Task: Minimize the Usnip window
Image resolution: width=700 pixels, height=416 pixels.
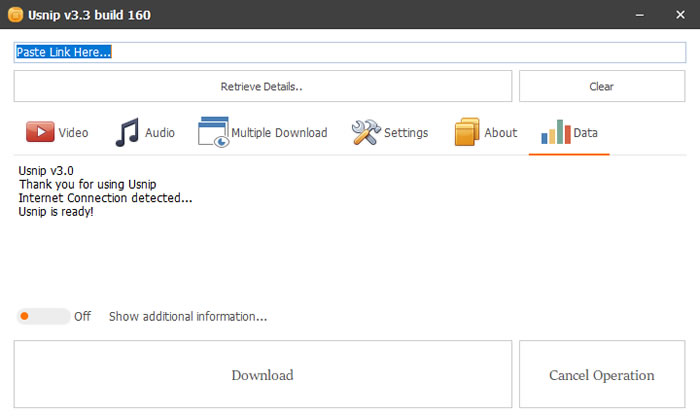Action: click(640, 15)
